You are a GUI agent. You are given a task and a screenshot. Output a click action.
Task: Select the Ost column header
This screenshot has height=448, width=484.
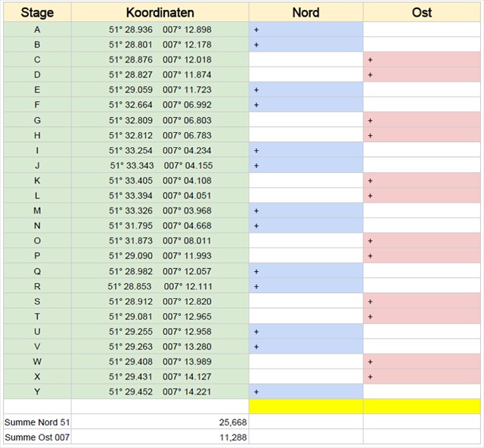point(421,12)
